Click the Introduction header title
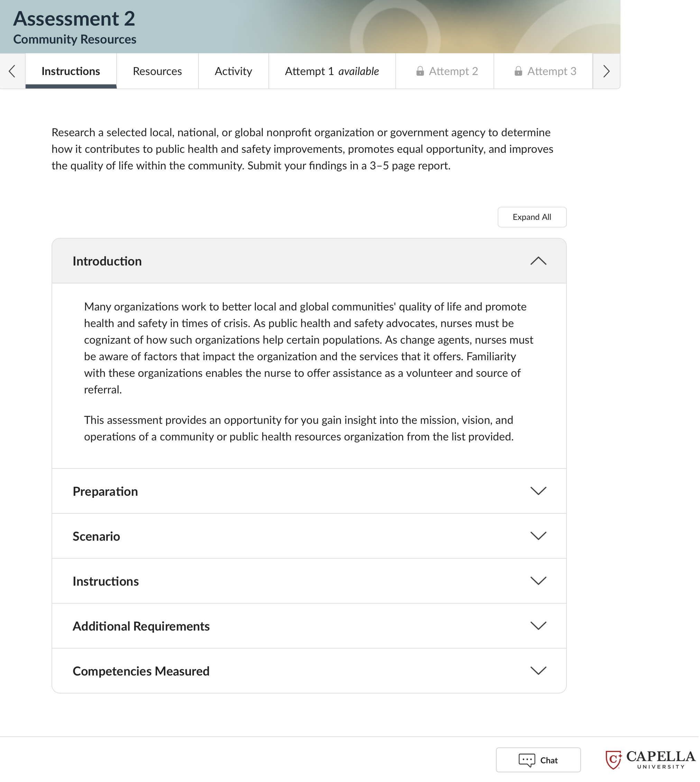 107,261
